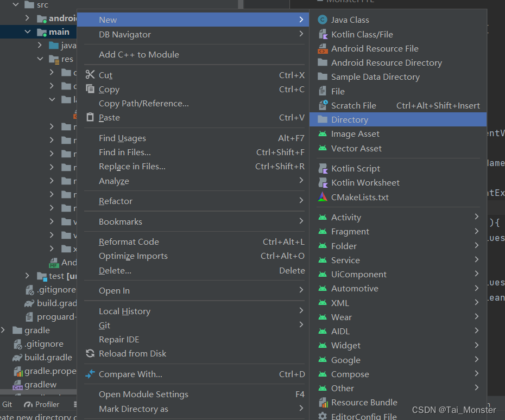Click Sample Data Directory folder icon
This screenshot has height=420, width=505.
point(323,77)
